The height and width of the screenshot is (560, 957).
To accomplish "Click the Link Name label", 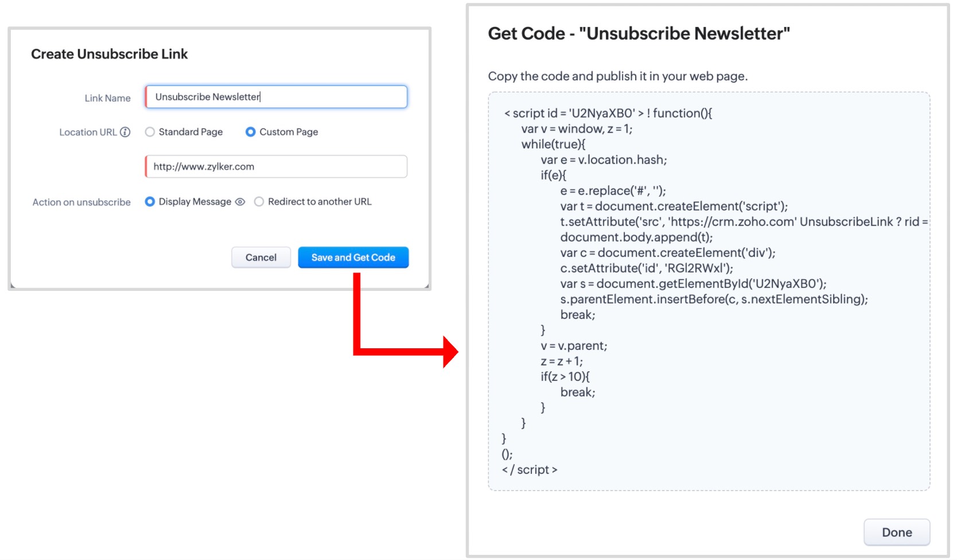I will [x=107, y=98].
